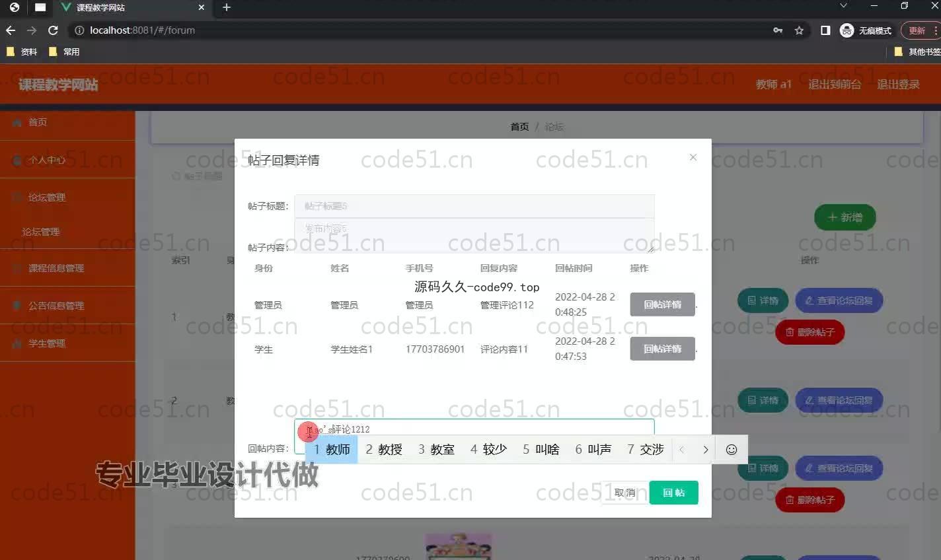
Task: Open 回帖详情 for 管理员 row
Action: click(x=662, y=304)
